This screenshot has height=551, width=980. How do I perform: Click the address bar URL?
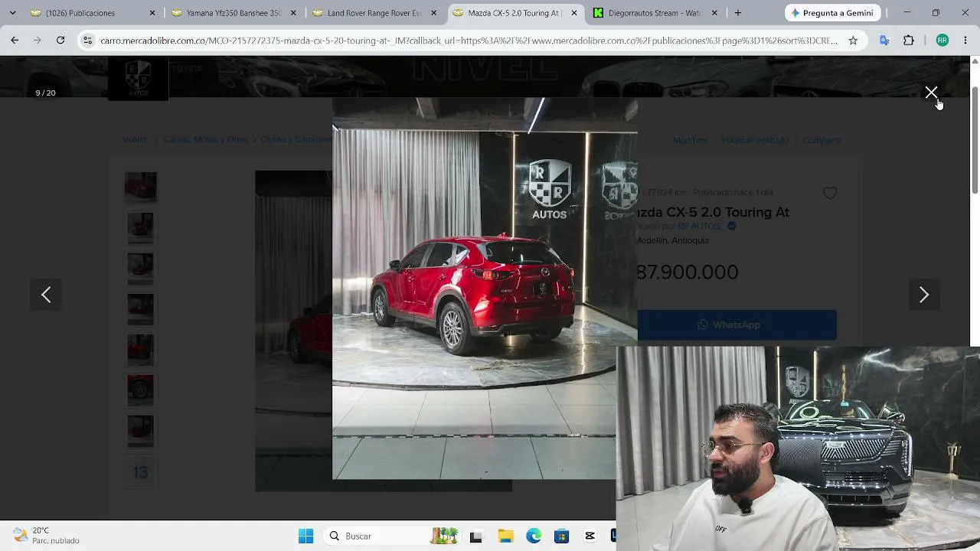click(x=469, y=41)
